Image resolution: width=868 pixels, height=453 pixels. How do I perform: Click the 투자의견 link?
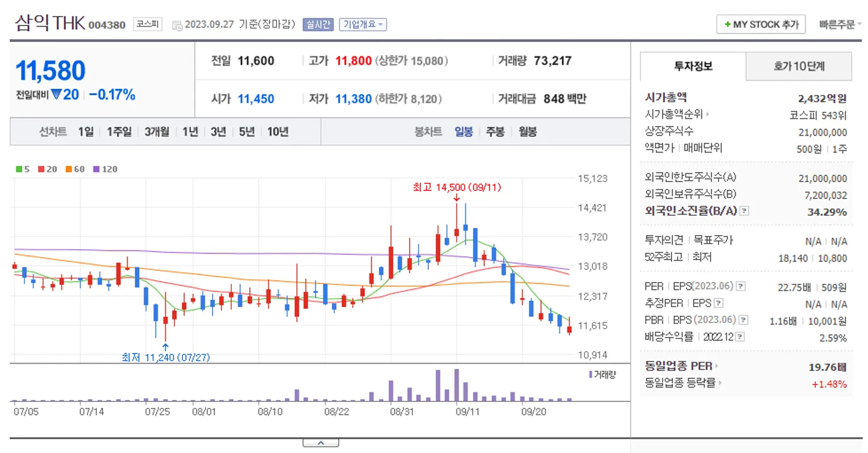pyautogui.click(x=664, y=240)
